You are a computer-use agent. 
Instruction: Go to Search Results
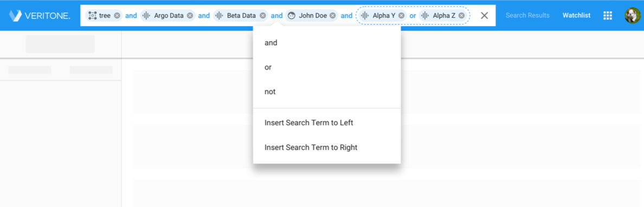[x=527, y=16]
